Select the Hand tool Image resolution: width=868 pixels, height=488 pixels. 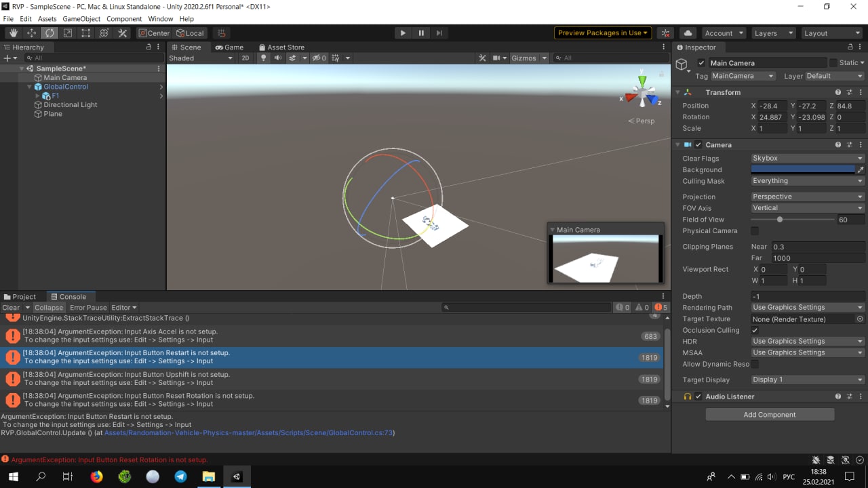[14, 33]
